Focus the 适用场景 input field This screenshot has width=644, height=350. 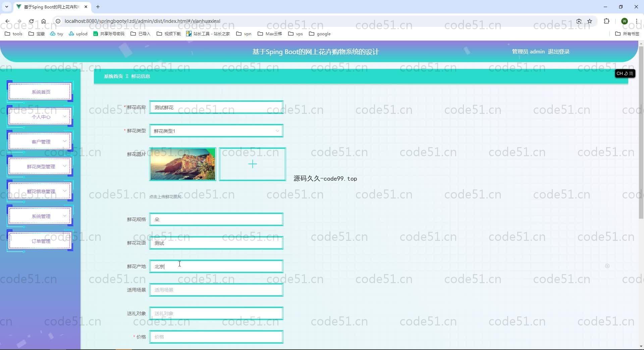pos(216,290)
